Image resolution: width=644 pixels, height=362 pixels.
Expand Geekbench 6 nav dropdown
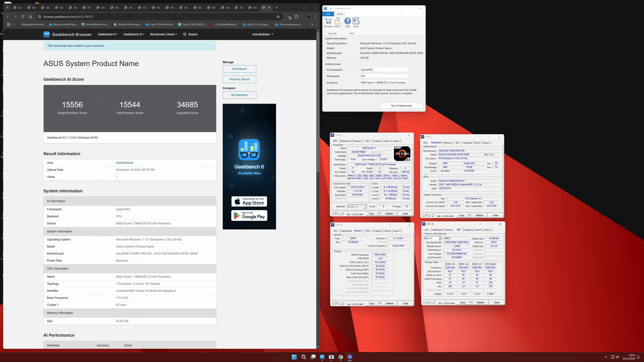(x=108, y=35)
